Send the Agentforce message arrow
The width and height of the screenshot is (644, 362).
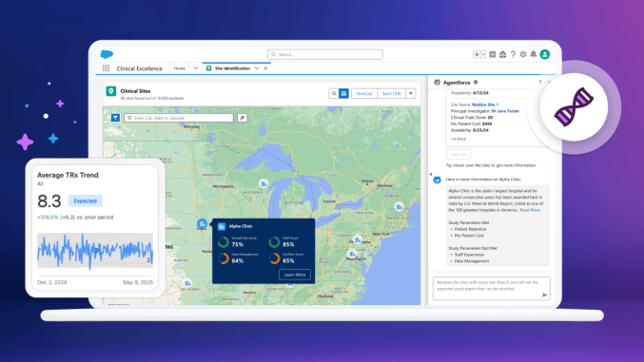(545, 295)
